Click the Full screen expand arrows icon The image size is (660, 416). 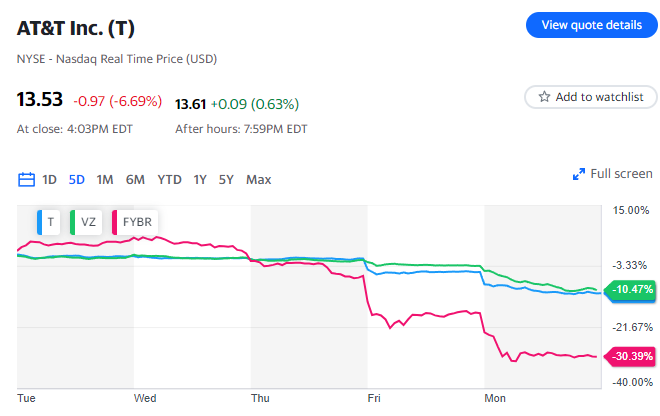(x=579, y=174)
